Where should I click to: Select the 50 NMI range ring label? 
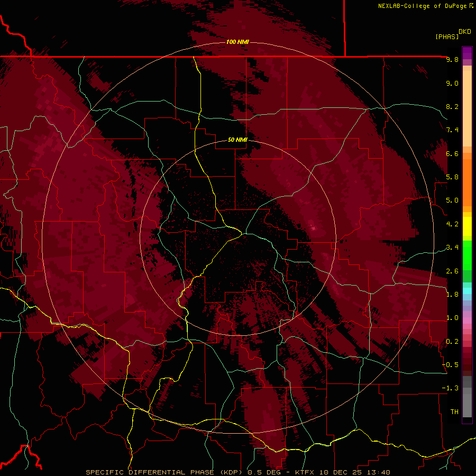point(237,140)
